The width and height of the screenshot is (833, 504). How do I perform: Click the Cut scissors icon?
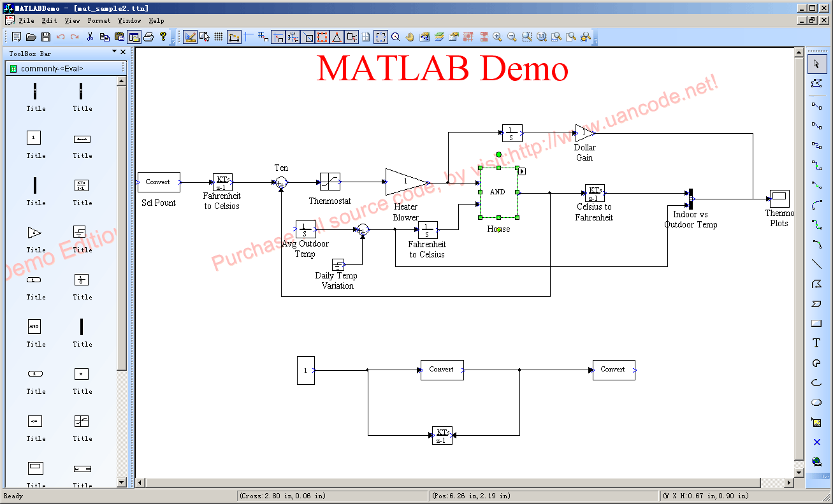90,37
